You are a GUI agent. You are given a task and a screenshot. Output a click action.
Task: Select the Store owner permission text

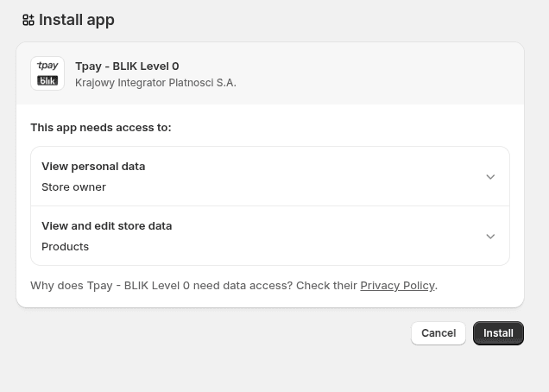[x=73, y=187]
